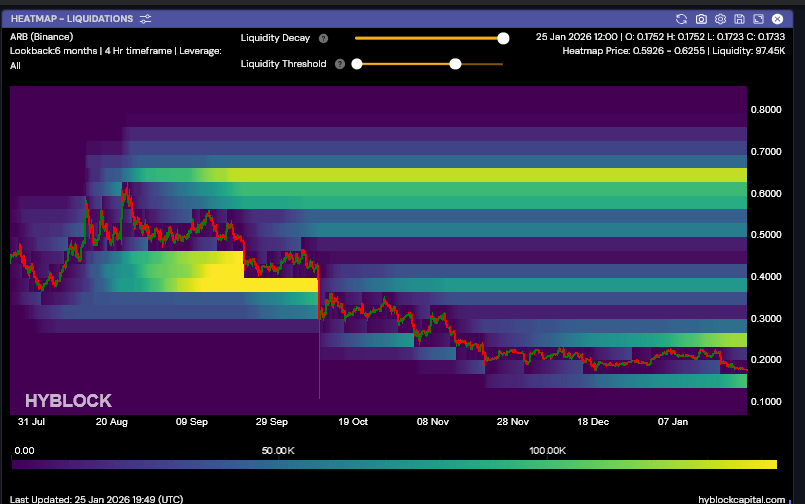Viewport: 805px width, 504px height.
Task: Click the 07 Jan date label
Action: [x=673, y=422]
